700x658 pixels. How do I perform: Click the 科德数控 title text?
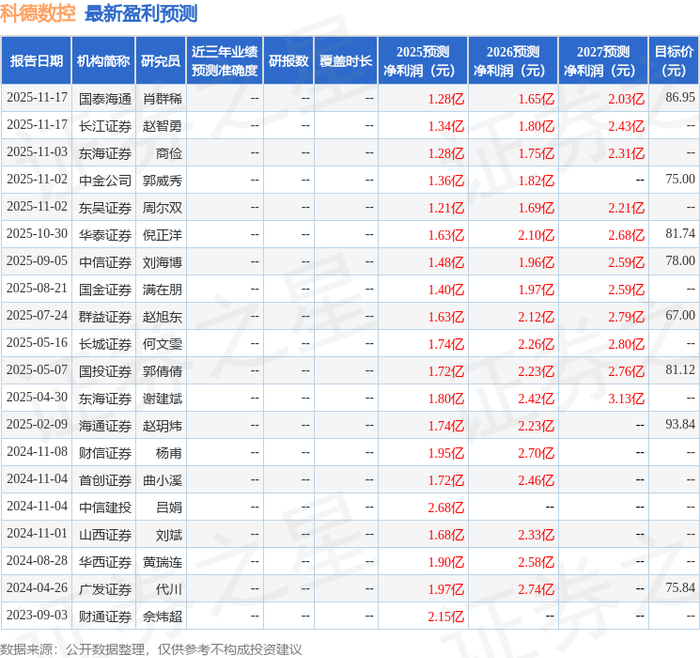click(38, 13)
